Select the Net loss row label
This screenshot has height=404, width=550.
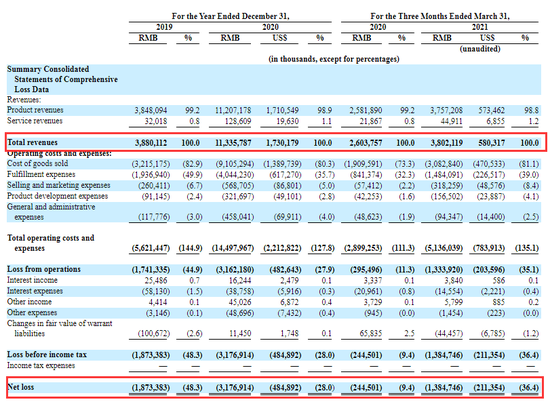(21, 387)
